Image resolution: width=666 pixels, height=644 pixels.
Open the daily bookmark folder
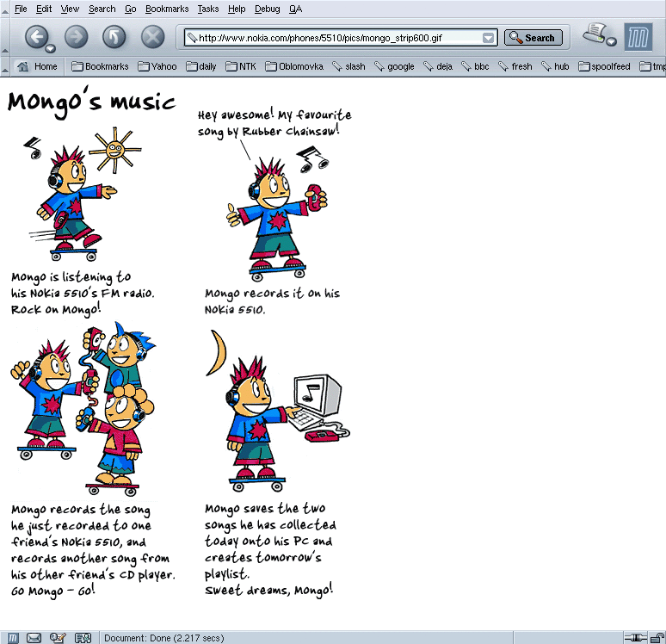(201, 66)
